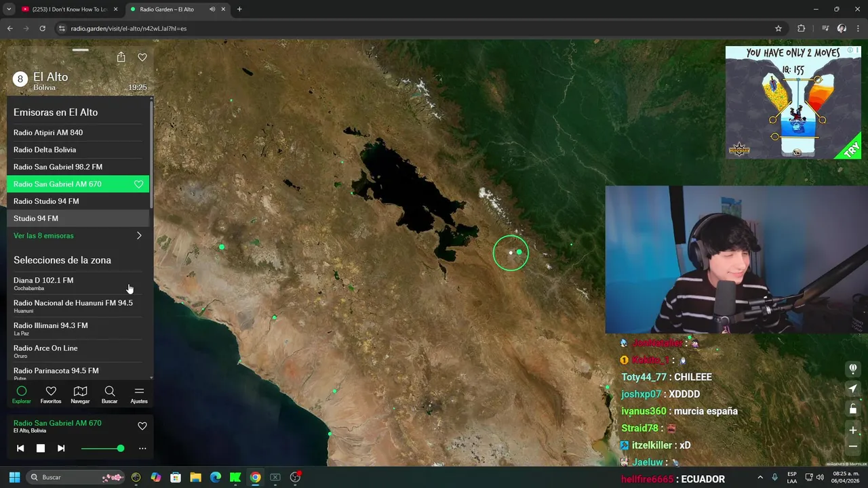Screen dimensions: 868x488
Task: Expand Ver las 8 emisoras list
Action: click(78, 235)
